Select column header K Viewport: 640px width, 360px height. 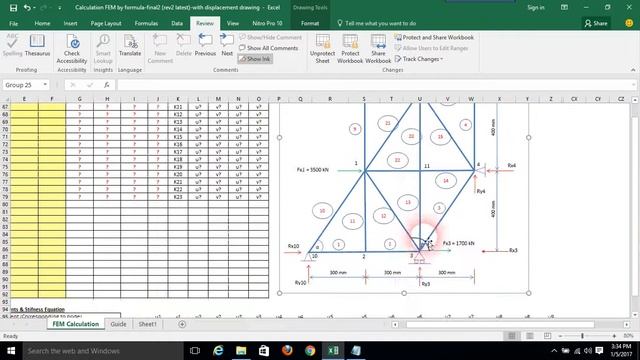(x=178, y=99)
